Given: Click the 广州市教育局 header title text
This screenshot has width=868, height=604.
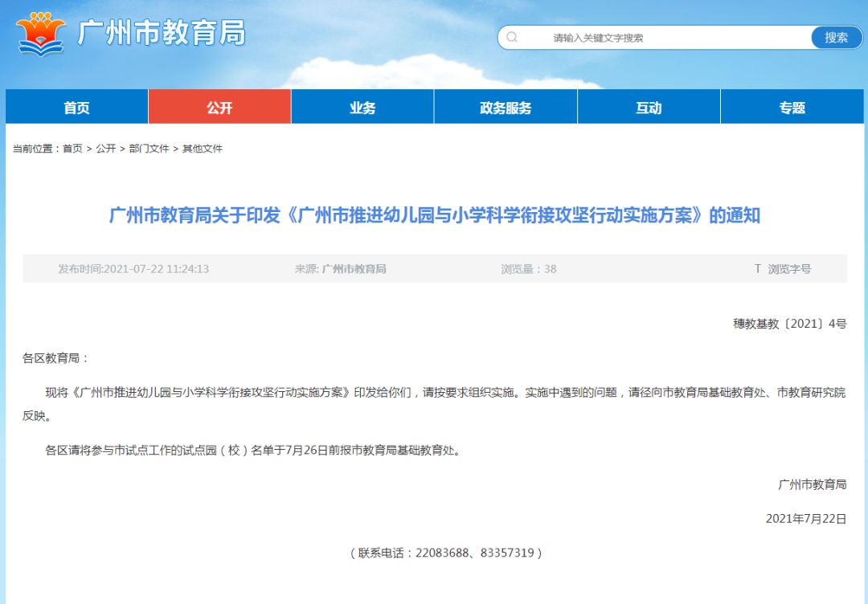Looking at the screenshot, I should pyautogui.click(x=161, y=33).
